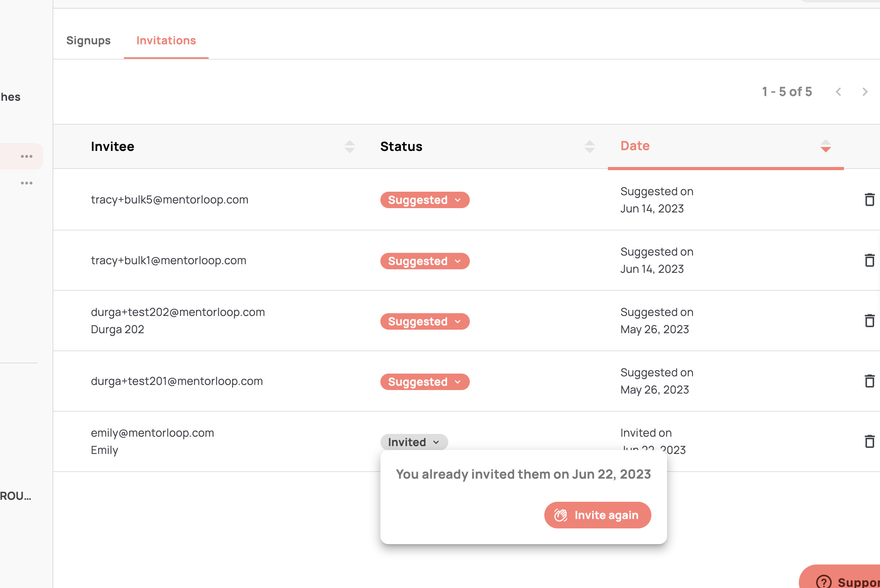Click trash icon for emily@mentorloop.com
Image resolution: width=880 pixels, height=588 pixels.
tap(869, 441)
